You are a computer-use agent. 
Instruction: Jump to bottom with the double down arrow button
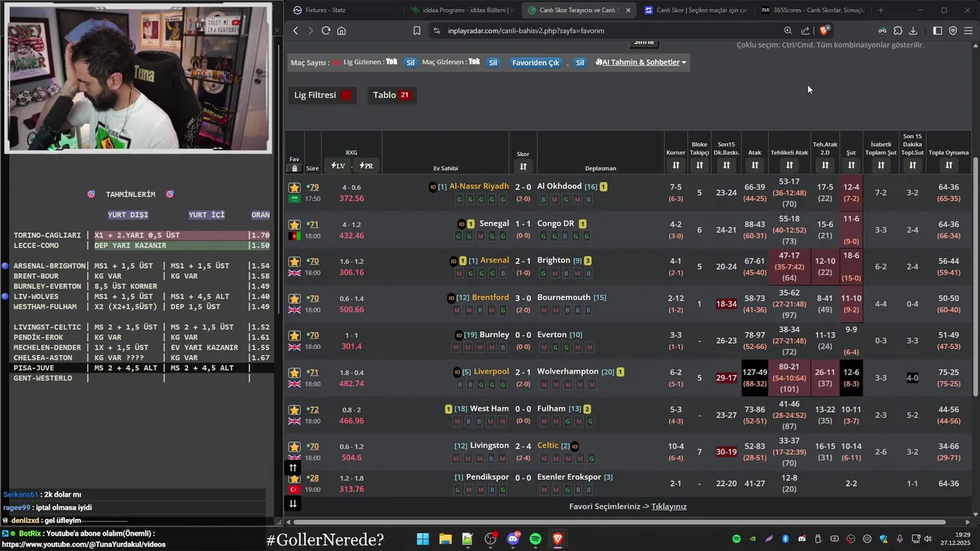pyautogui.click(x=292, y=503)
